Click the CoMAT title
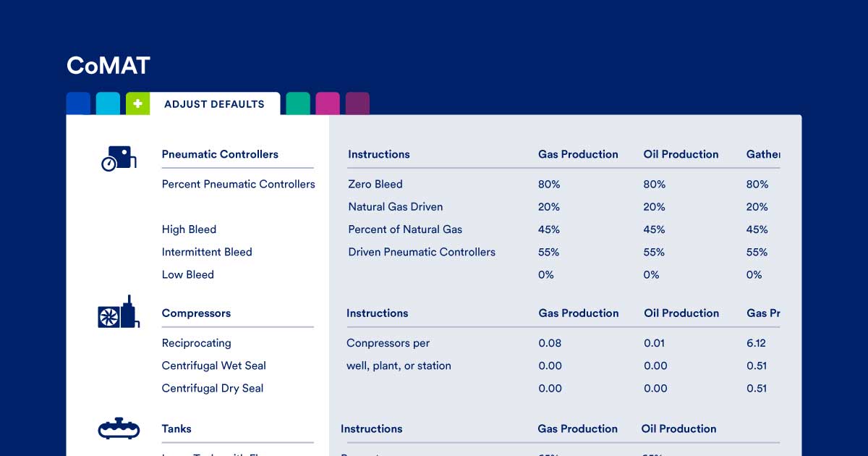Viewport: 868px width, 456px height. pos(108,66)
